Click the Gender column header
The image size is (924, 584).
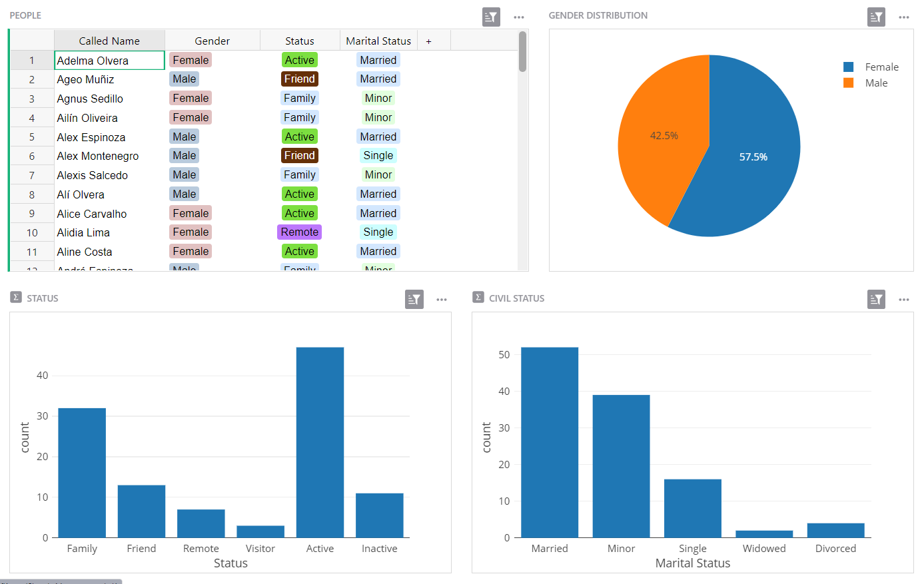coord(212,41)
